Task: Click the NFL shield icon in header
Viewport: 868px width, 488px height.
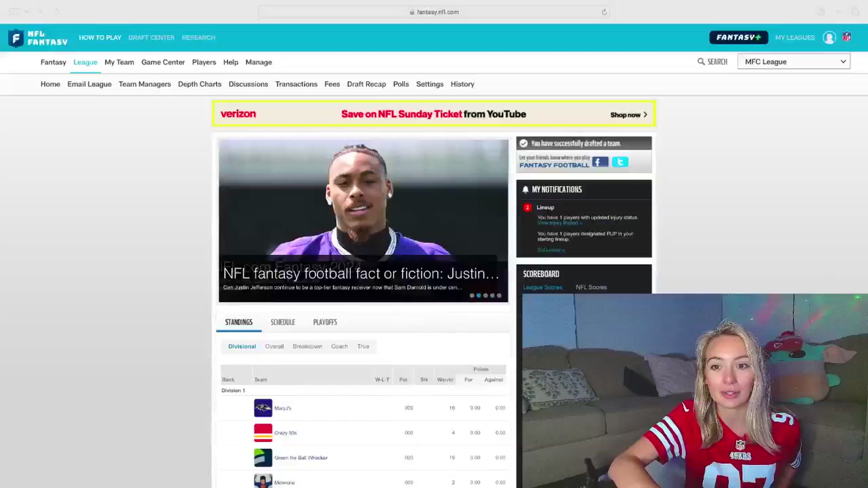Action: click(847, 37)
